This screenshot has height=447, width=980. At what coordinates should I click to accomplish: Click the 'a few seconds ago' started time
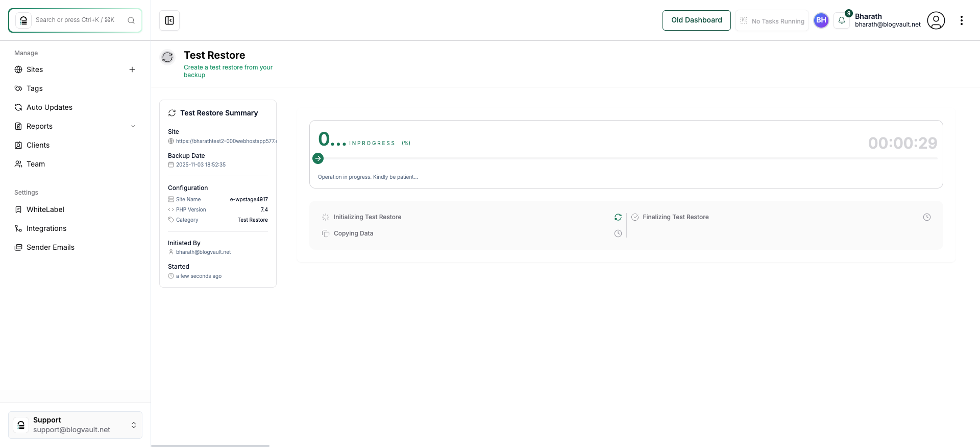click(199, 276)
